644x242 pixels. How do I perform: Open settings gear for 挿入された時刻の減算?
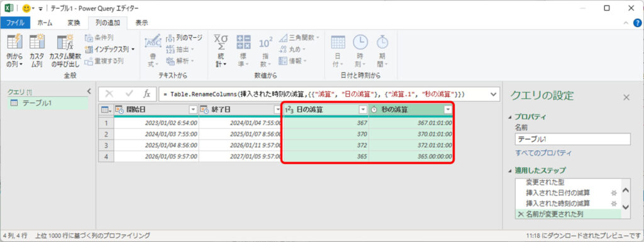coord(614,204)
